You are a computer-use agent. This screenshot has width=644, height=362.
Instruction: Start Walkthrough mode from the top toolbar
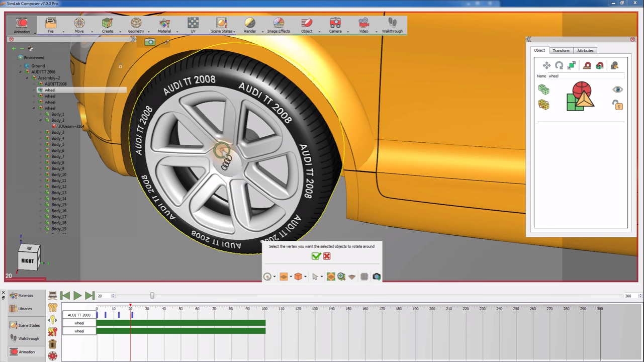click(392, 25)
